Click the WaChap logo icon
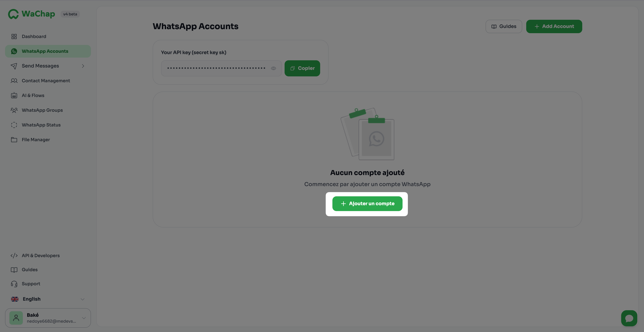The image size is (644, 332). pos(13,14)
